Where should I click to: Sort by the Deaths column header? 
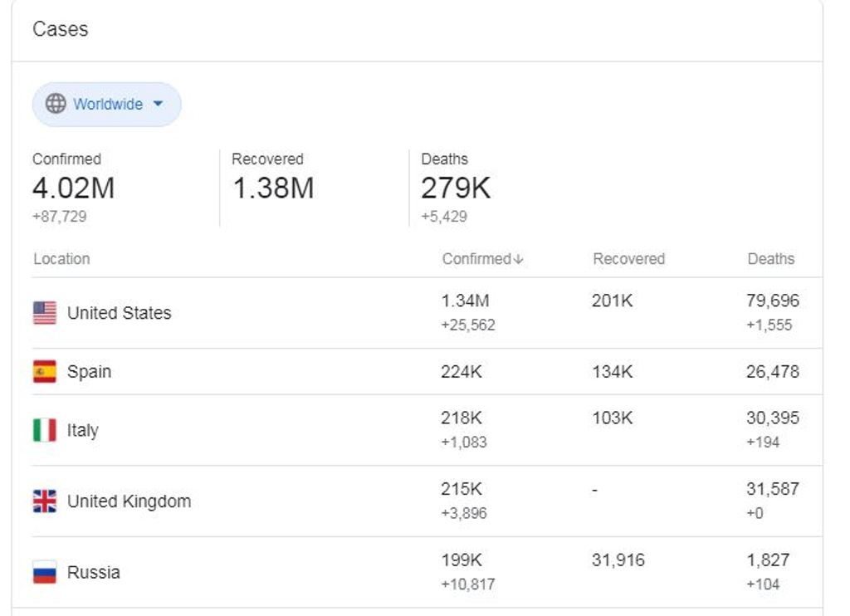(x=771, y=259)
